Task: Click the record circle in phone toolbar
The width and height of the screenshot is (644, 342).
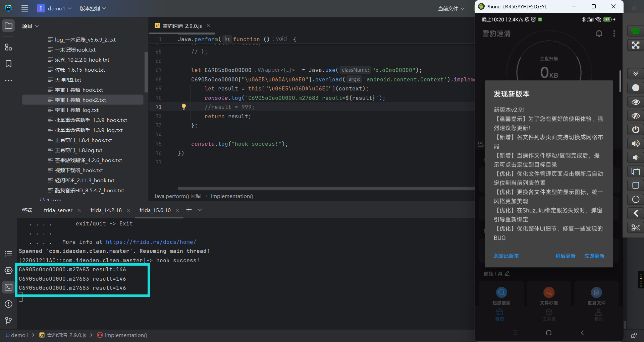Action: pyautogui.click(x=636, y=88)
